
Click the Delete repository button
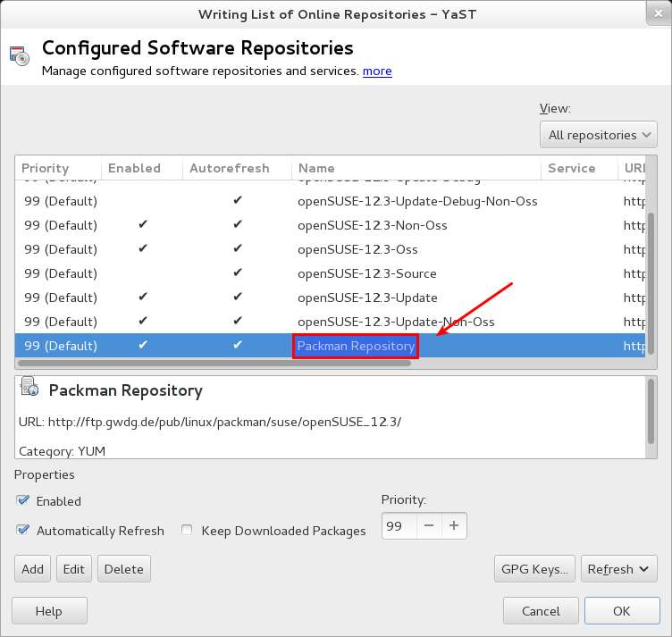[124, 569]
